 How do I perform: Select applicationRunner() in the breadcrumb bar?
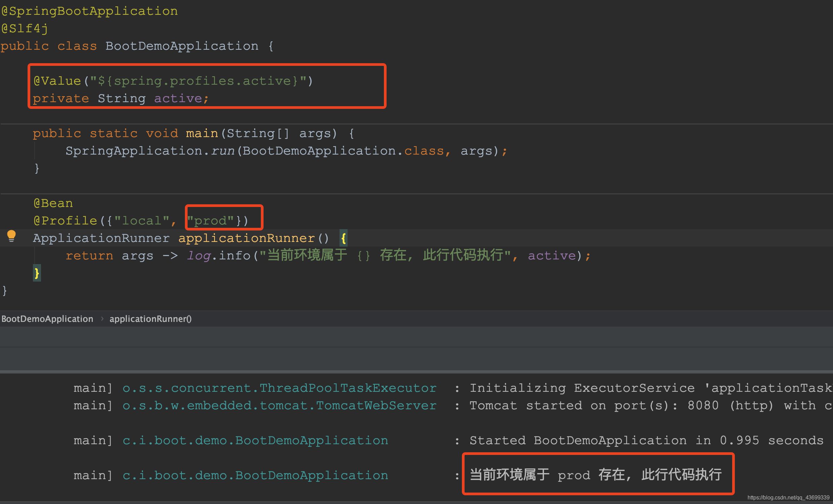[x=151, y=319]
